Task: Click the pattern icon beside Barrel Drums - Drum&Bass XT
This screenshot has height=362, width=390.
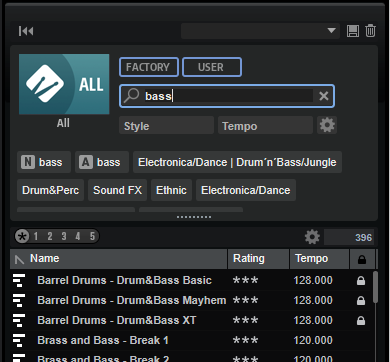Action: 19,321
